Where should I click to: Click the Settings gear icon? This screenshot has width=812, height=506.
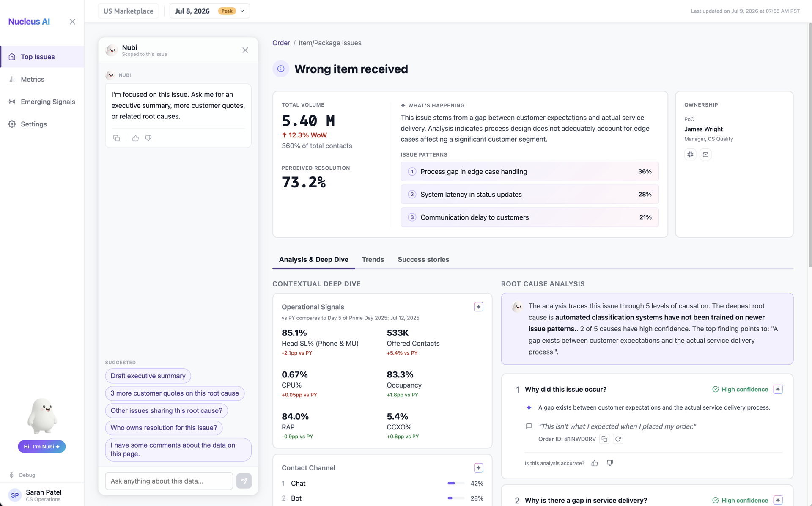pyautogui.click(x=12, y=124)
